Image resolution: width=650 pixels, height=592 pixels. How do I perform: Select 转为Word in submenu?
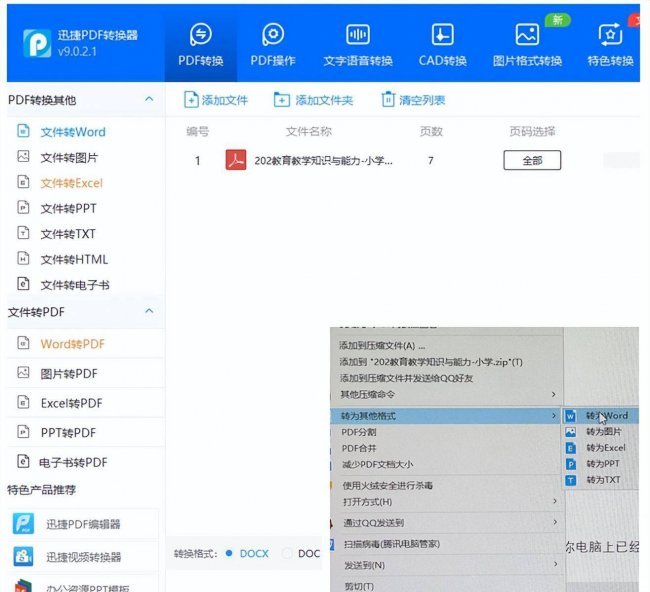click(601, 415)
